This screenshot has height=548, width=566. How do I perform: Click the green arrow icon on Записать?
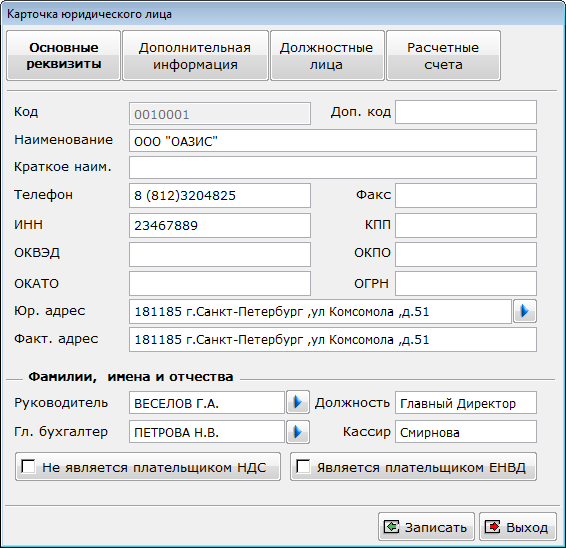(x=391, y=527)
